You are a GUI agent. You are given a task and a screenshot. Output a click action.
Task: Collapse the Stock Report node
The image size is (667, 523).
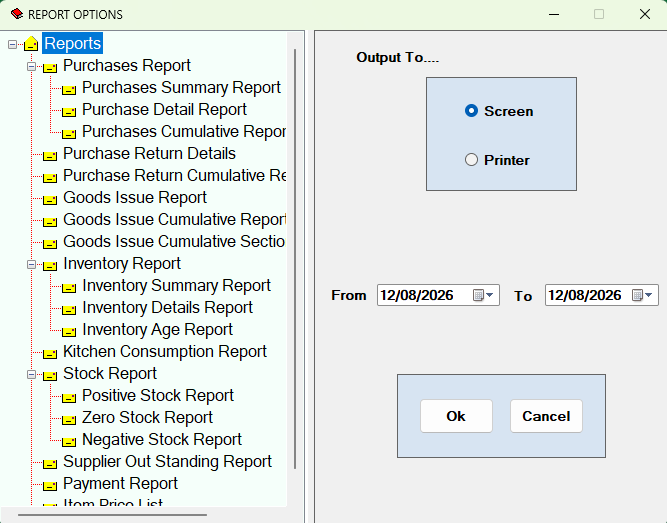pos(31,374)
